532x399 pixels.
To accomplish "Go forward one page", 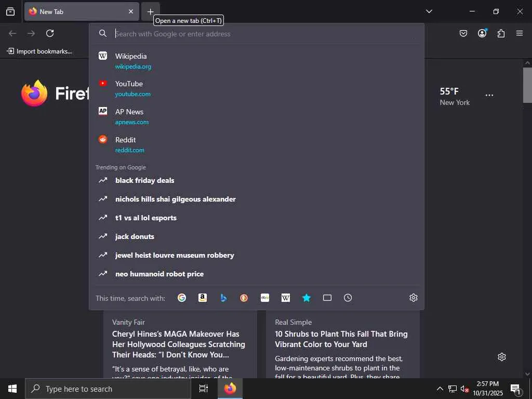I will 31,33.
